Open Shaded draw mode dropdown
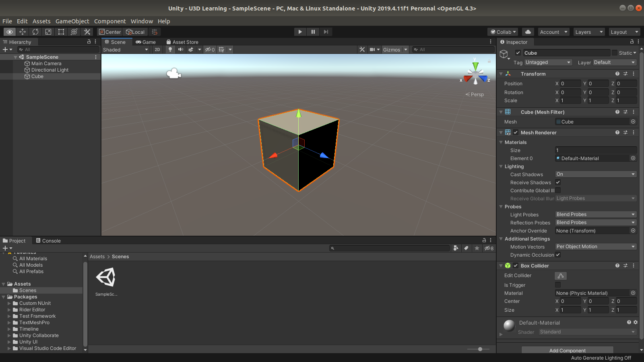 [126, 49]
